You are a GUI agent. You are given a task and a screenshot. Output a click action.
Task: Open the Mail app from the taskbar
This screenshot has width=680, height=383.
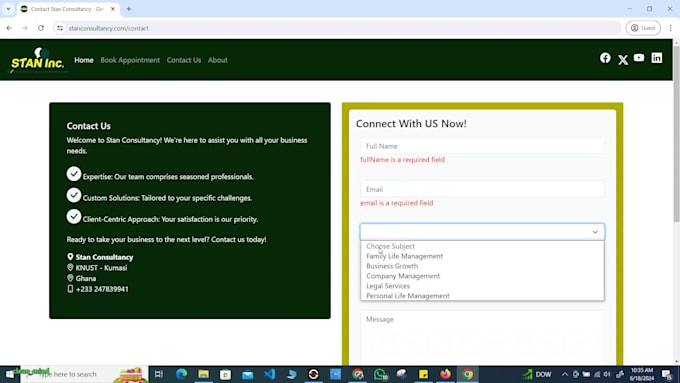point(248,374)
